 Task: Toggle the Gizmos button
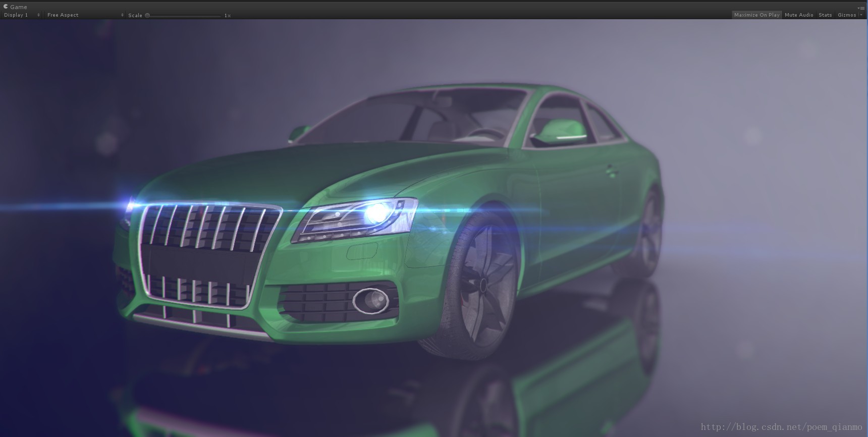pyautogui.click(x=846, y=15)
